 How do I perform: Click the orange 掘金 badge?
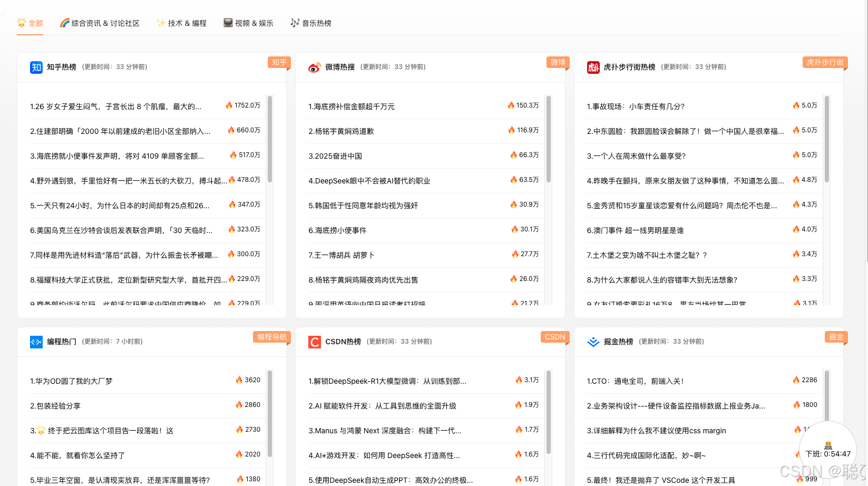tap(836, 337)
